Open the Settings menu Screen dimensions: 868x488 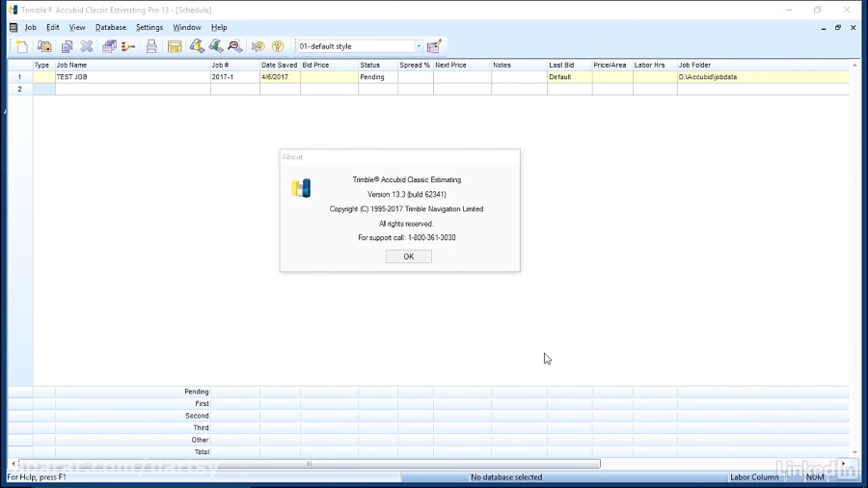[149, 28]
